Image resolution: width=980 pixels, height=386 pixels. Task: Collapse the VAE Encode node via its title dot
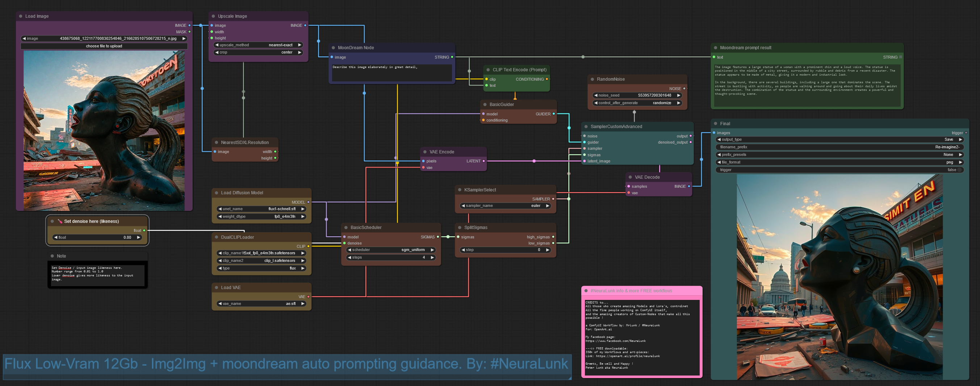click(425, 152)
